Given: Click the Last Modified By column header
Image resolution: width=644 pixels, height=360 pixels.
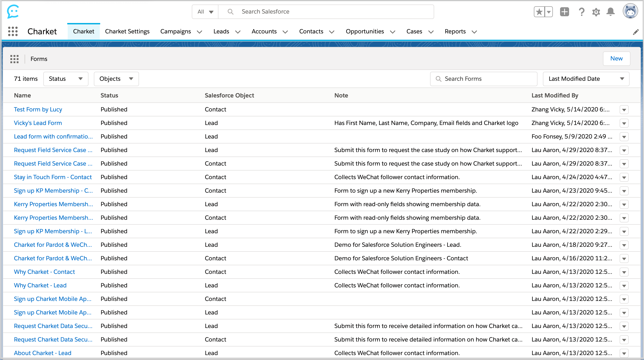Looking at the screenshot, I should tap(555, 95).
